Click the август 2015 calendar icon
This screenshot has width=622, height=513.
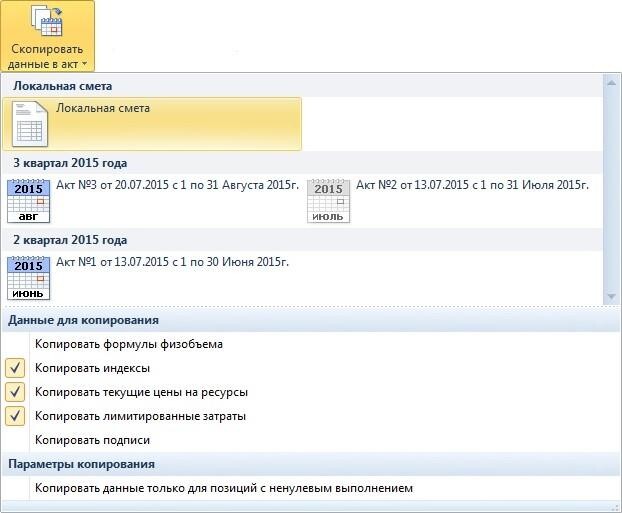(29, 201)
